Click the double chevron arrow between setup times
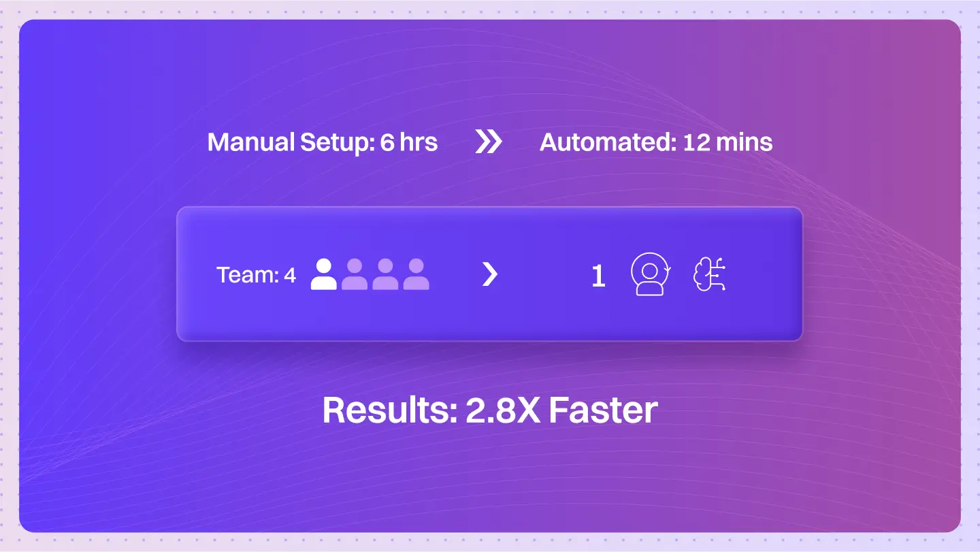 [488, 142]
